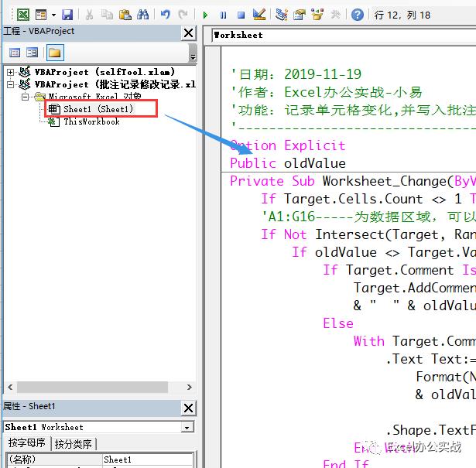The image size is (476, 468).
Task: Expand the VBAProject (selfTool.xlam) node
Action: click(x=10, y=72)
